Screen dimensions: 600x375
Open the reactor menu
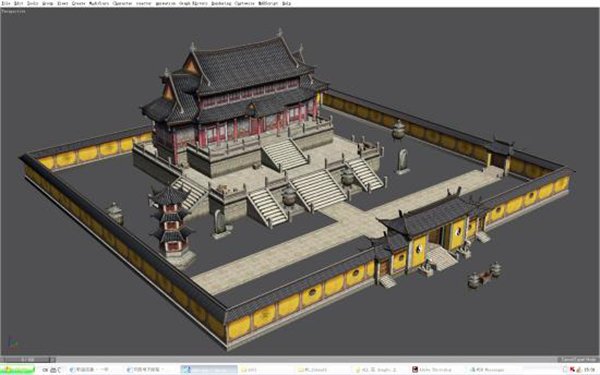pos(144,3)
